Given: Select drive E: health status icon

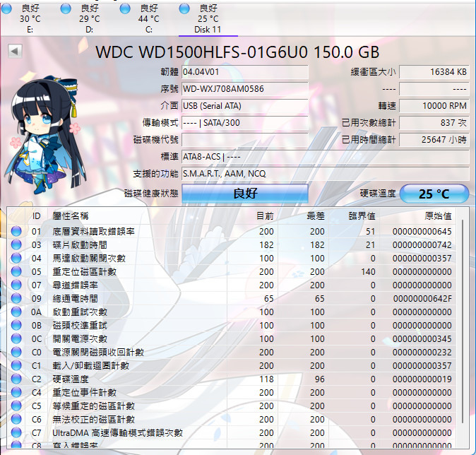Looking at the screenshot, I should click(6, 8).
